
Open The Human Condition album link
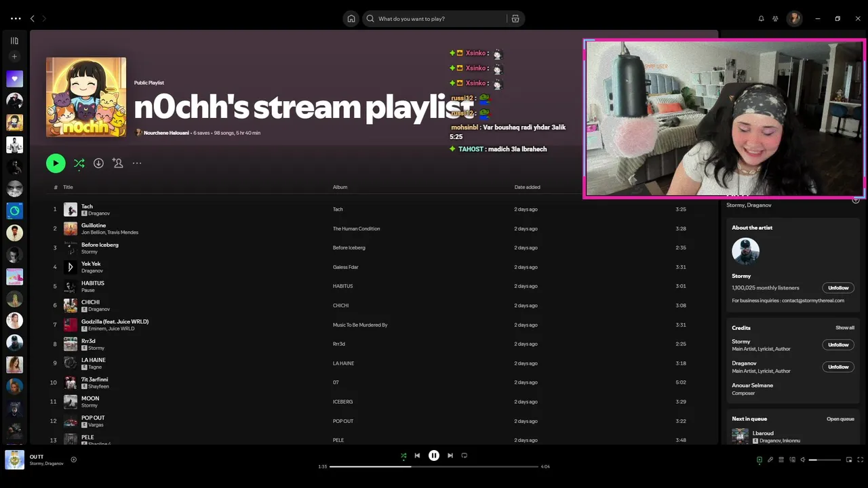[x=356, y=229]
